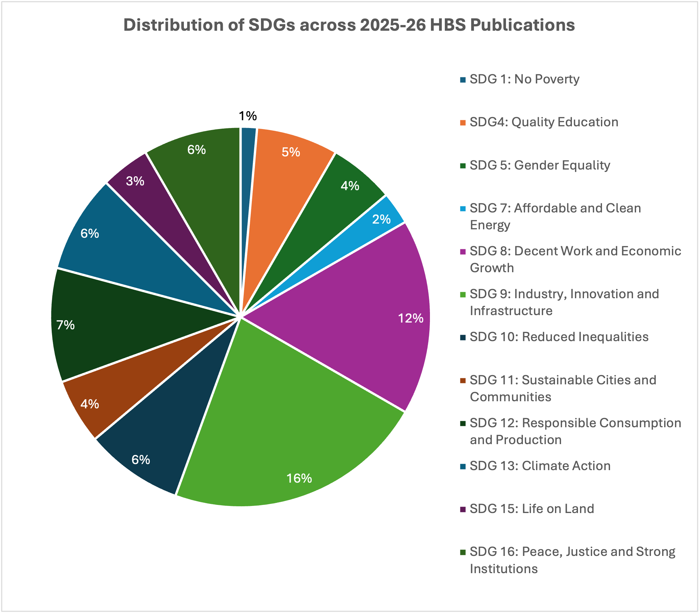Select legend text 'SDG 16: Peace, Justice and Strong Institutions'
This screenshot has height=613, width=700.
point(572,560)
